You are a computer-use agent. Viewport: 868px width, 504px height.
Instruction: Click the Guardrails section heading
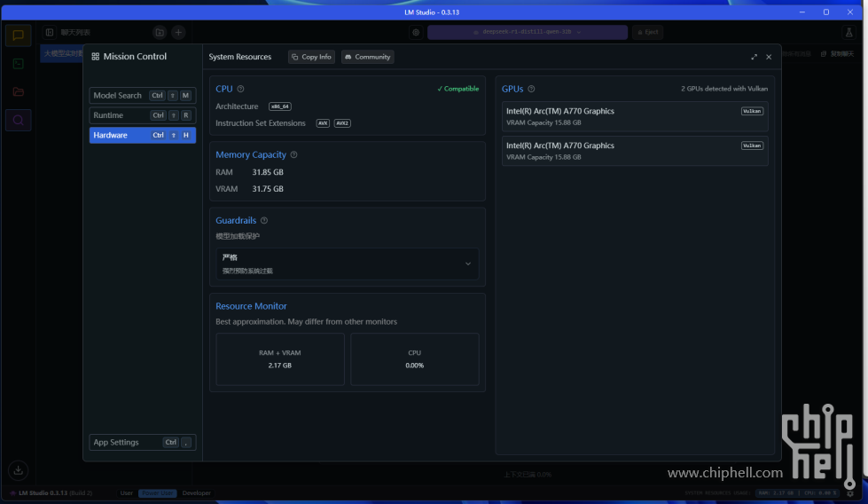[236, 220]
